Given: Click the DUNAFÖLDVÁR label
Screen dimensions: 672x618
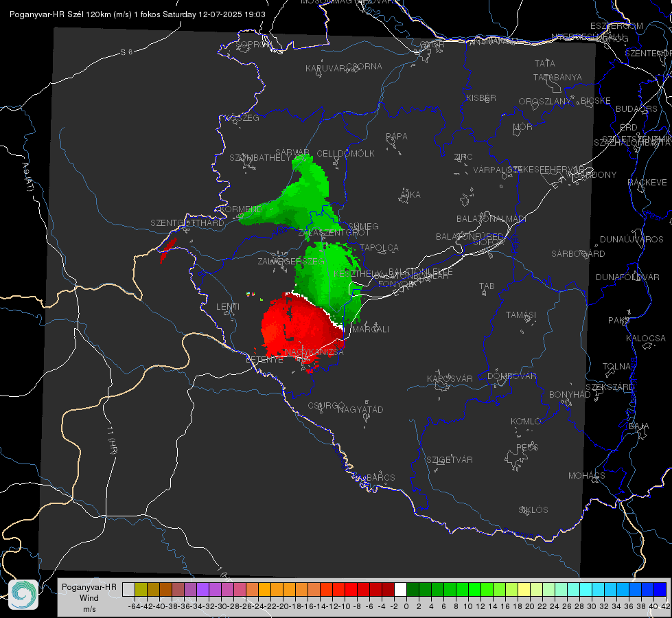Looking at the screenshot, I should tap(627, 277).
